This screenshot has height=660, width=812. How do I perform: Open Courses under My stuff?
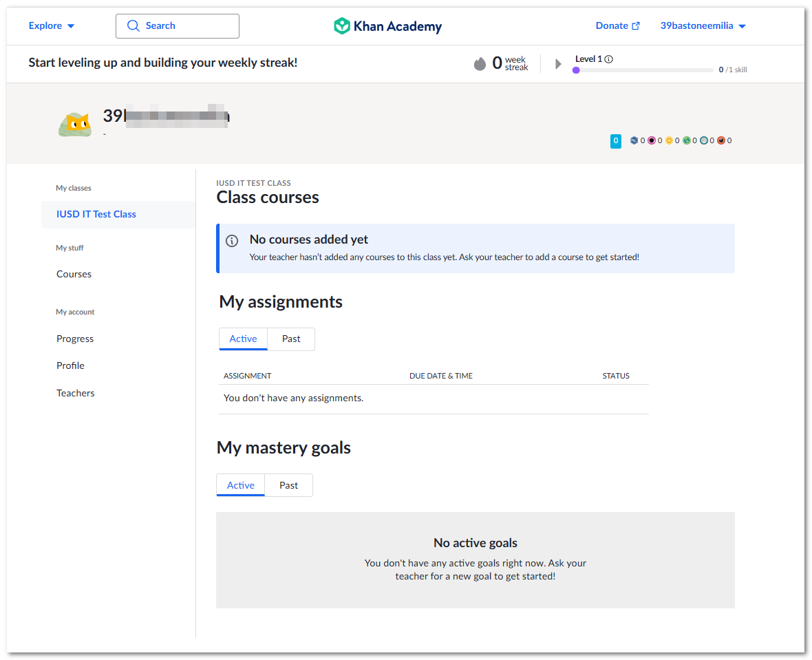[74, 274]
